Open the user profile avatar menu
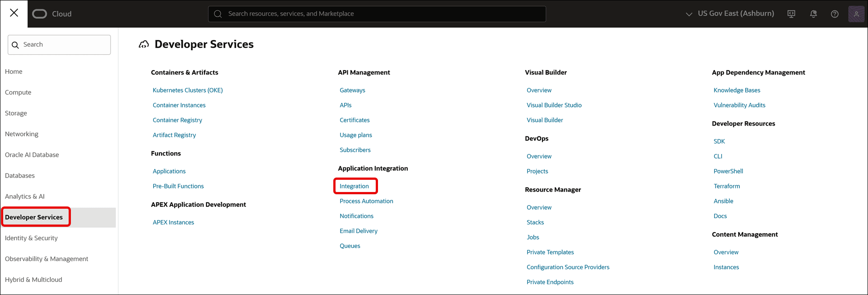 [856, 14]
